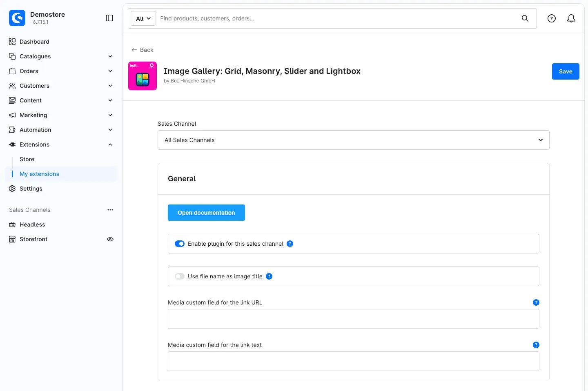Click into the global search field
Screen dimensions: 588x391
click(x=337, y=18)
